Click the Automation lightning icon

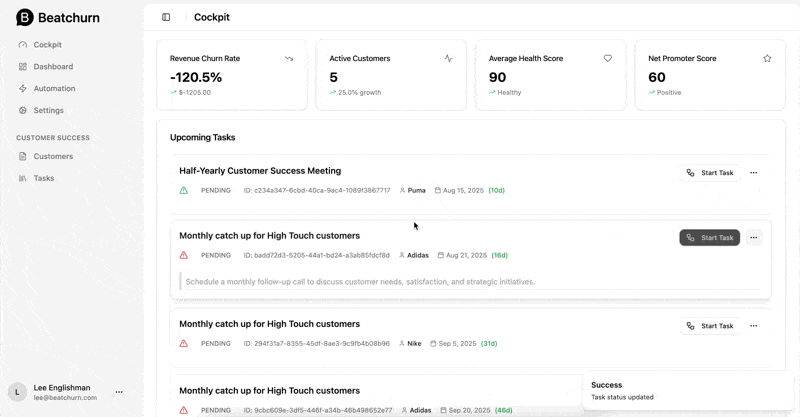(22, 89)
